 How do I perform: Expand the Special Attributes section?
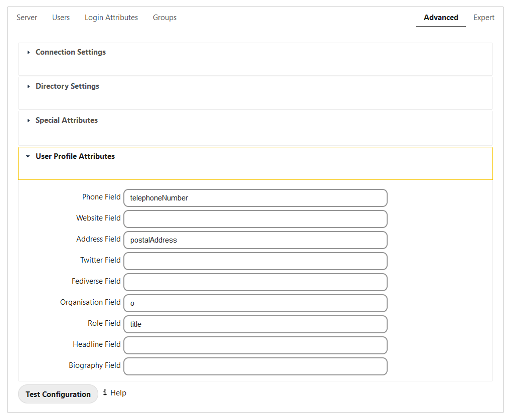[66, 120]
